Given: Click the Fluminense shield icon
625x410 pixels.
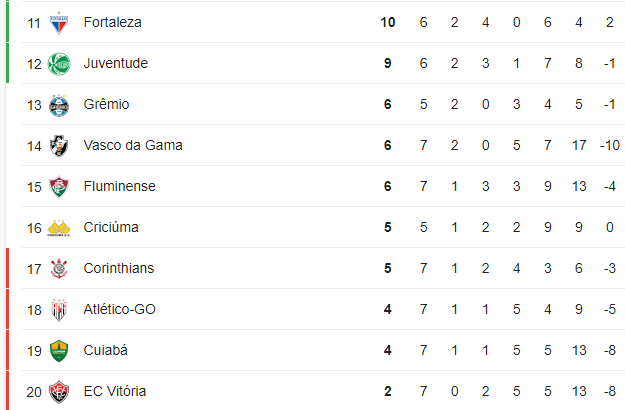Looking at the screenshot, I should click(59, 187).
